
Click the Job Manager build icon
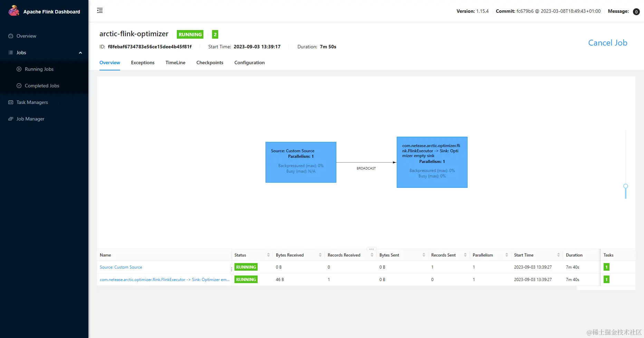(x=11, y=119)
